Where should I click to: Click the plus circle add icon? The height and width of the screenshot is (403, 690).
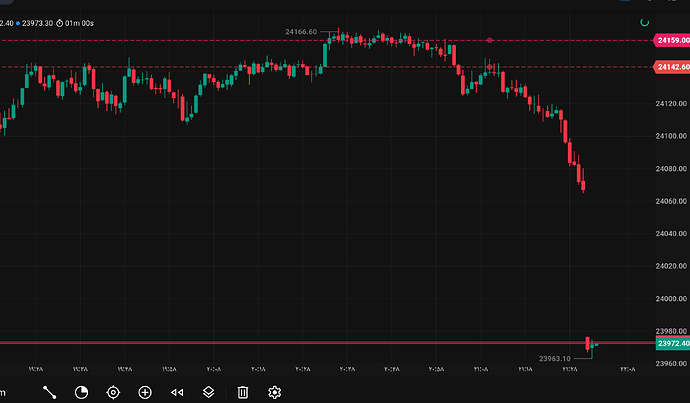point(145,392)
